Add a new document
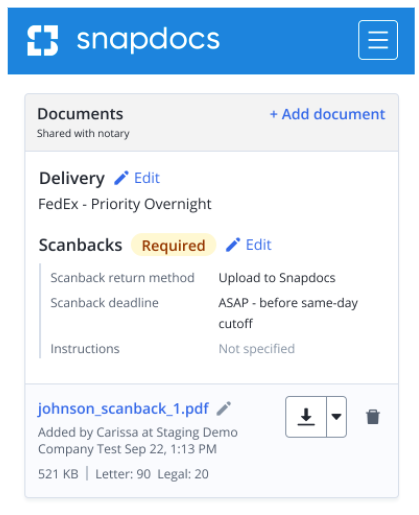This screenshot has width=419, height=515. click(x=327, y=114)
